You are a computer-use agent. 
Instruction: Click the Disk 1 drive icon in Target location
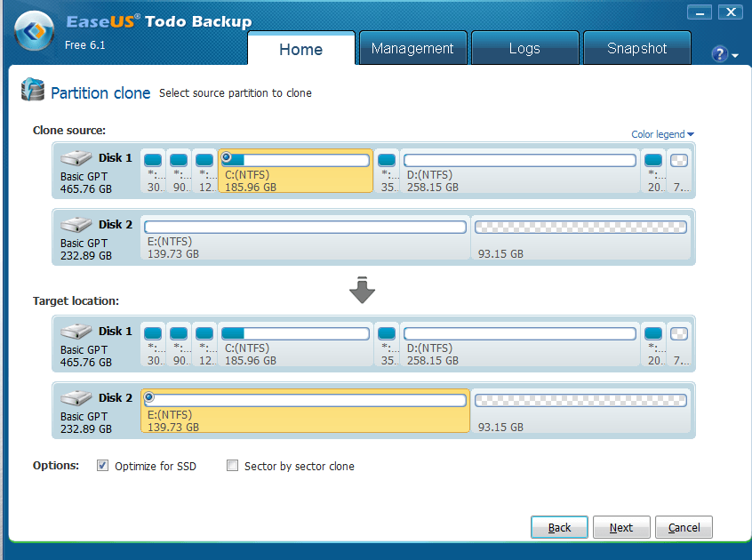76,331
